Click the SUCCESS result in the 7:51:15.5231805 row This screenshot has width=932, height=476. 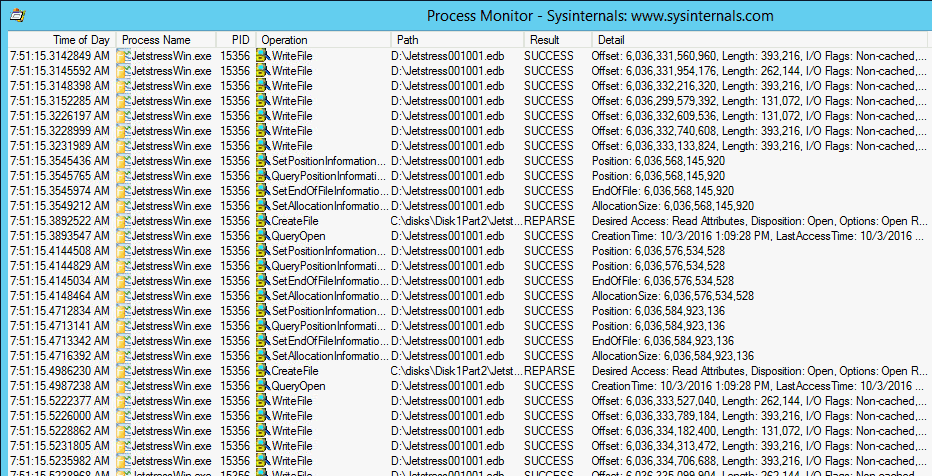click(549, 446)
